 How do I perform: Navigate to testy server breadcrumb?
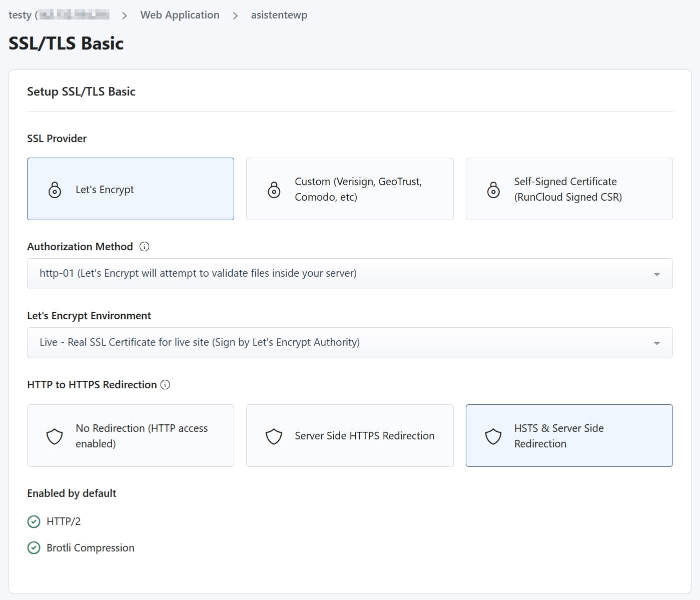click(x=20, y=15)
